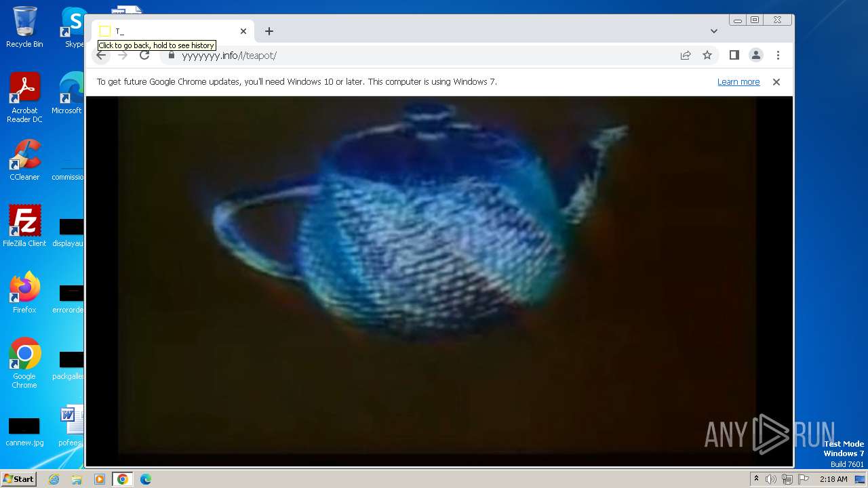Minimize the Chrome window

point(737,20)
